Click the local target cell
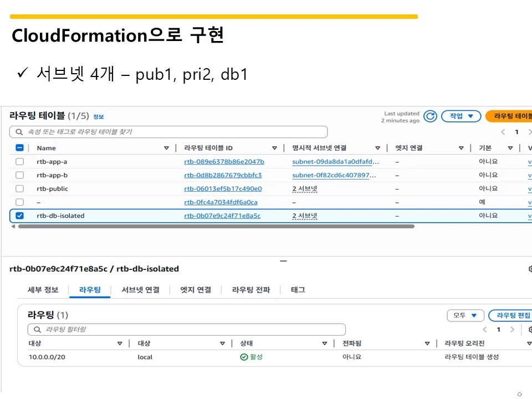The height and width of the screenshot is (399, 532). click(x=145, y=357)
